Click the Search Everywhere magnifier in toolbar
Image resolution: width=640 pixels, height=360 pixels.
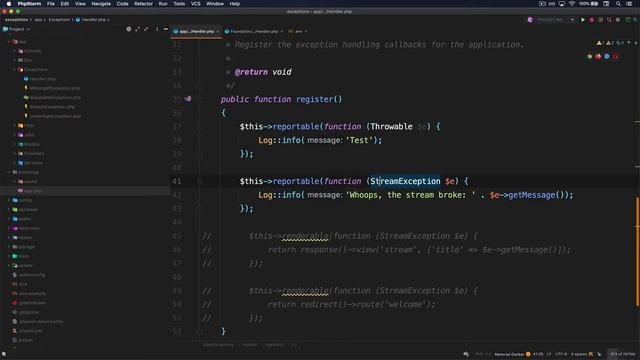tap(636, 20)
